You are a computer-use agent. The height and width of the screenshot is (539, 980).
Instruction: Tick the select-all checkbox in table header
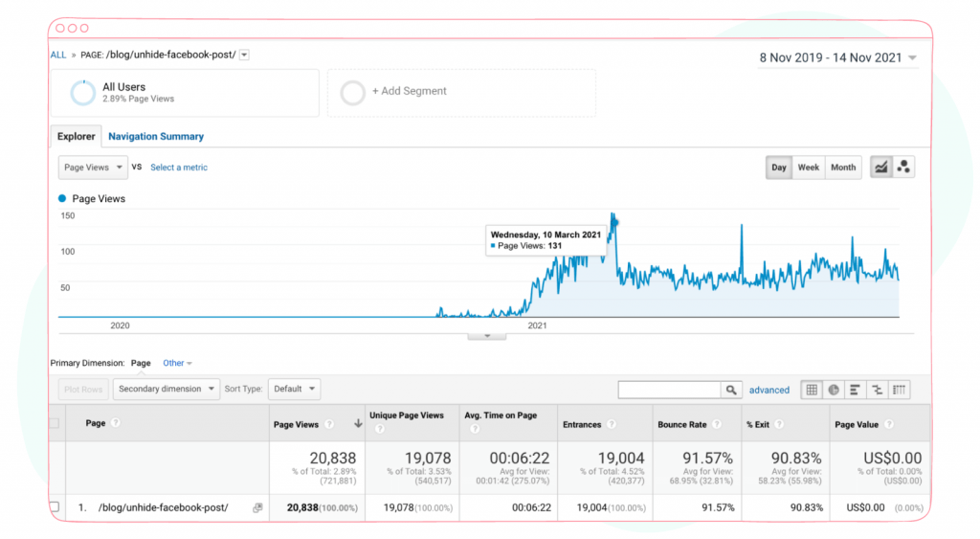55,423
